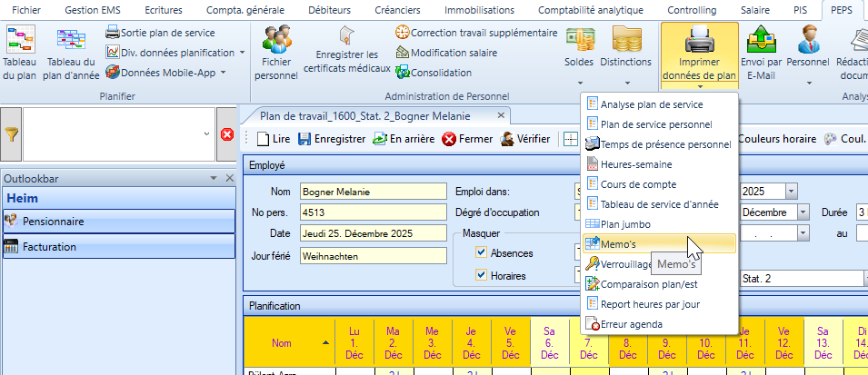Switch to Immobilisations tab
This screenshot has width=868, height=375.
[x=479, y=10]
